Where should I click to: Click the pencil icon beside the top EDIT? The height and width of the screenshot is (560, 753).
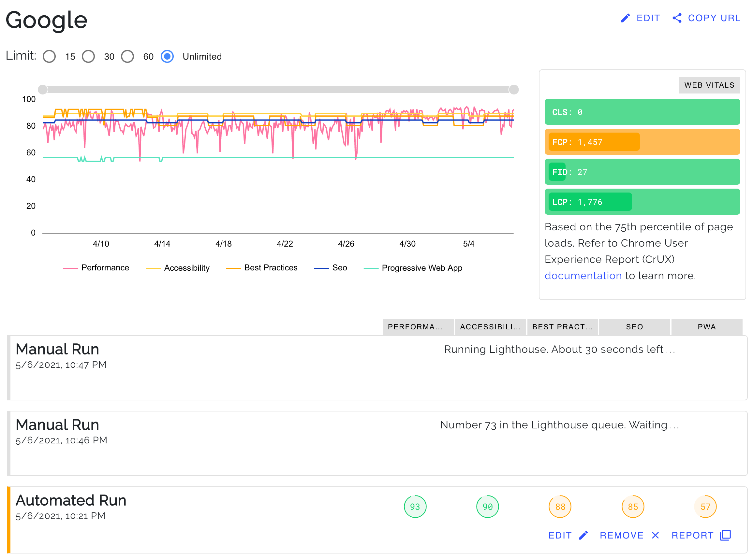pyautogui.click(x=626, y=18)
